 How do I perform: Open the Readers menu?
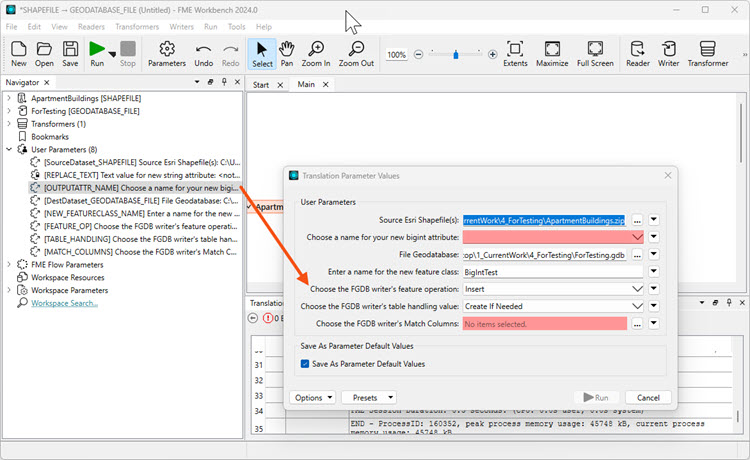(x=91, y=27)
